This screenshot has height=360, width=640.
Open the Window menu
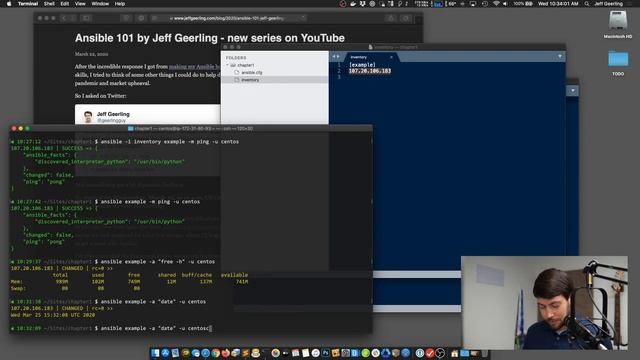[100, 4]
